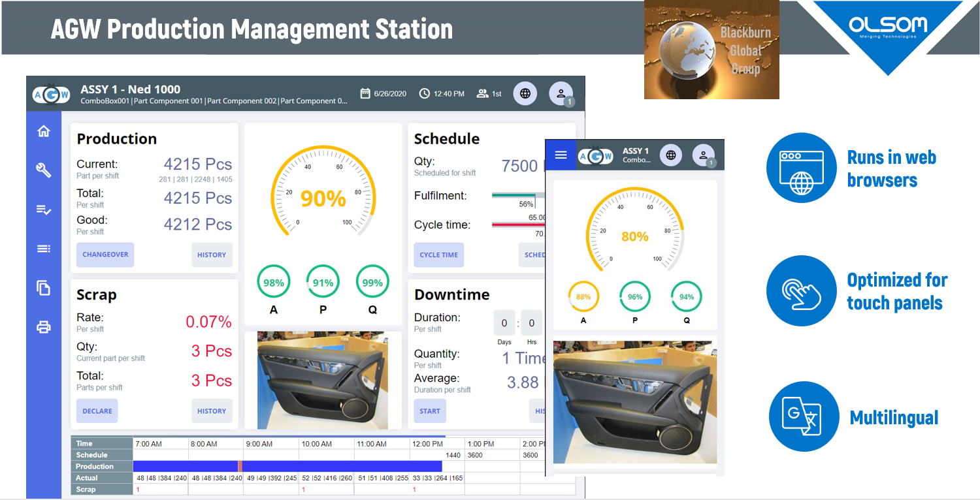Click the CHANGEOVER button

pos(105,255)
